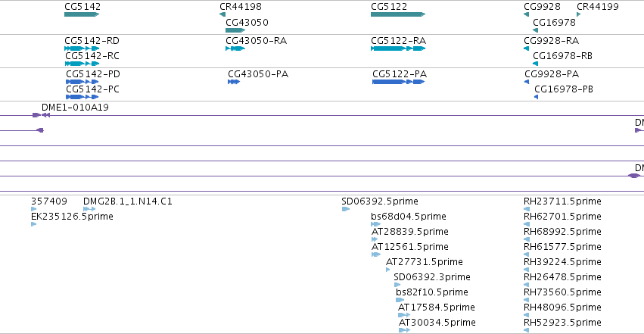644x334 pixels.
Task: Select the CG5142-PC protein glyph
Action: click(82, 97)
